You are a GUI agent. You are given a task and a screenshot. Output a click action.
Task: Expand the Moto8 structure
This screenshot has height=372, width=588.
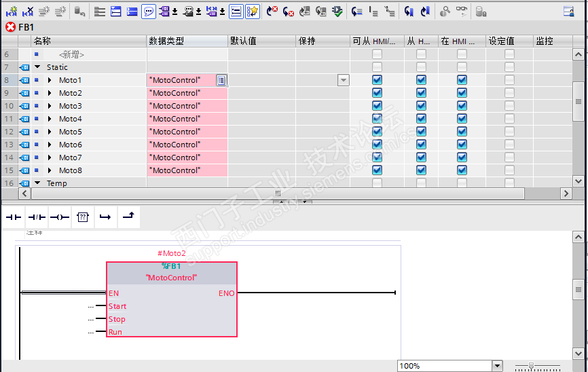[x=50, y=170]
